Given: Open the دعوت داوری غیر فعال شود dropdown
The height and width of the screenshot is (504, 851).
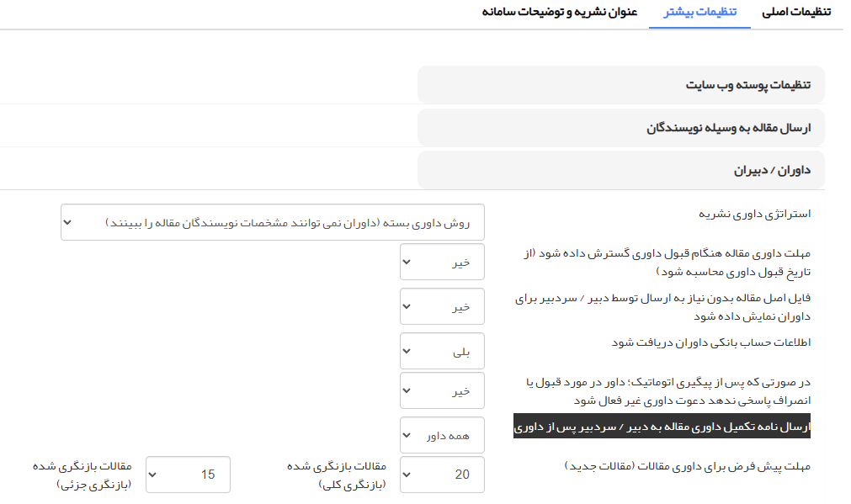Looking at the screenshot, I should tap(442, 390).
